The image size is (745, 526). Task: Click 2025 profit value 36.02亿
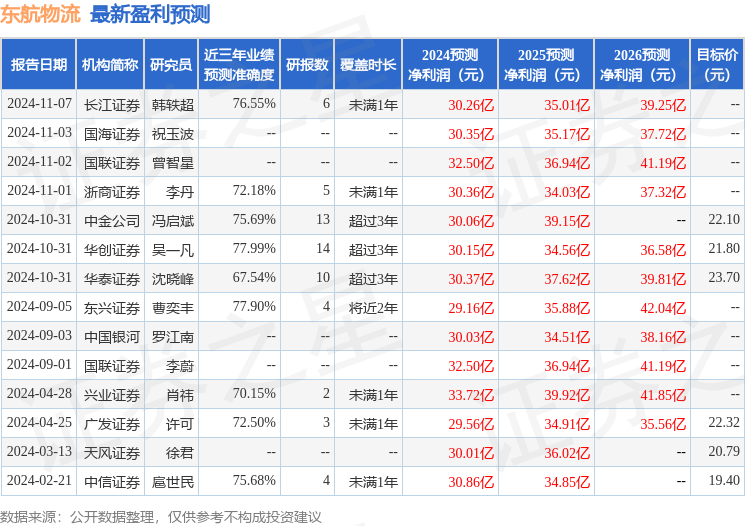[567, 453]
